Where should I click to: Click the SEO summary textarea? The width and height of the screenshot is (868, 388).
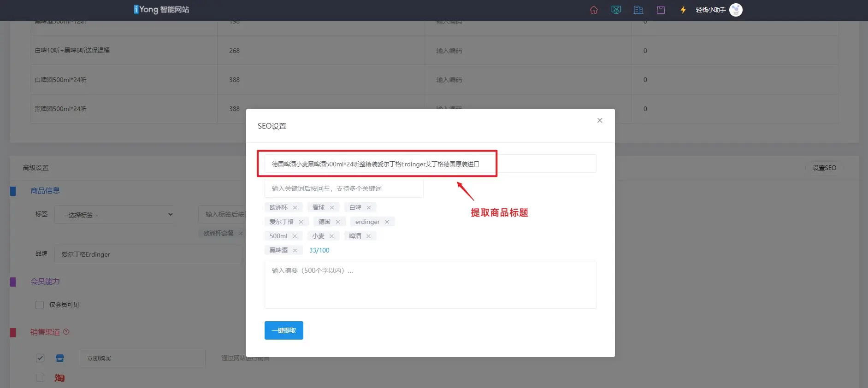tap(430, 285)
